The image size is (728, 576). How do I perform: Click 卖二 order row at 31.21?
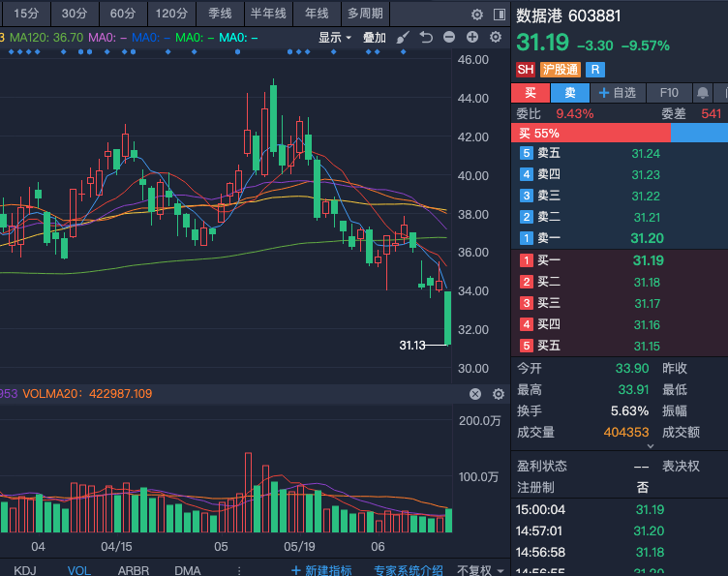click(620, 217)
